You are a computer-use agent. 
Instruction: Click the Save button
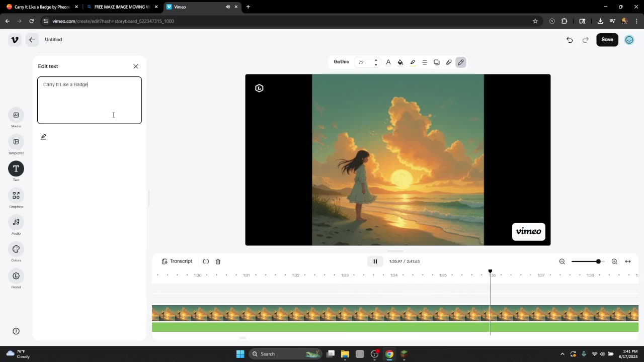607,40
